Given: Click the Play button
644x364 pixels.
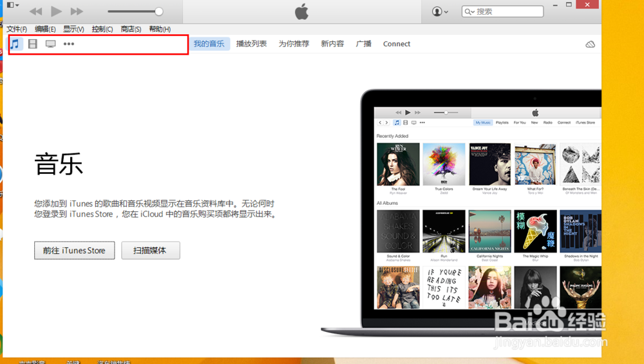Looking at the screenshot, I should point(56,11).
